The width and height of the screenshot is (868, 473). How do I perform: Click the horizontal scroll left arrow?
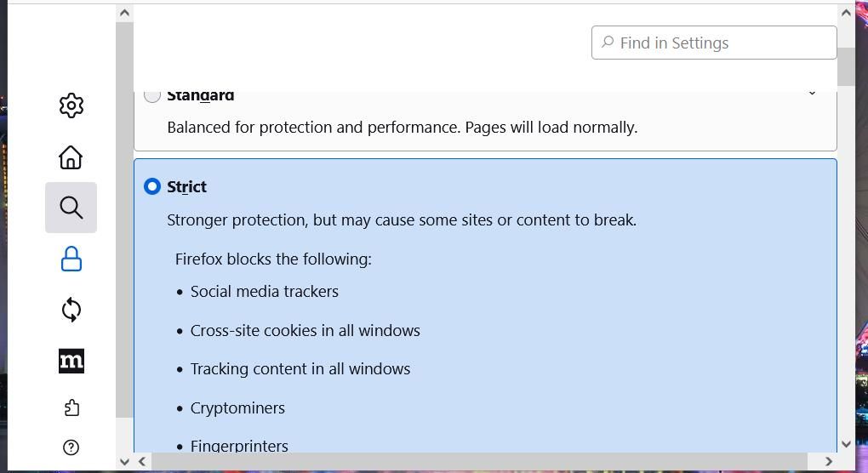coord(142,462)
